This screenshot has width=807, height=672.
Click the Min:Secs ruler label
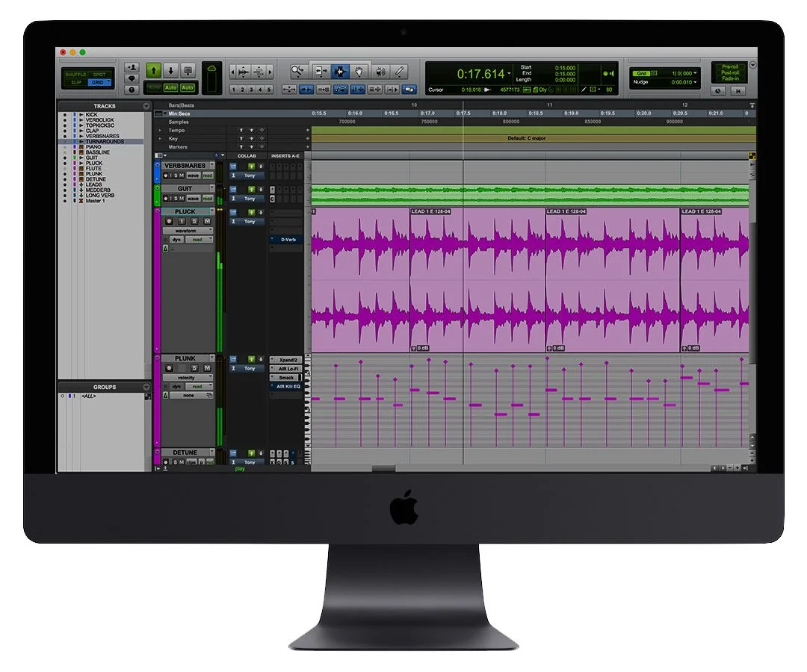(x=179, y=113)
